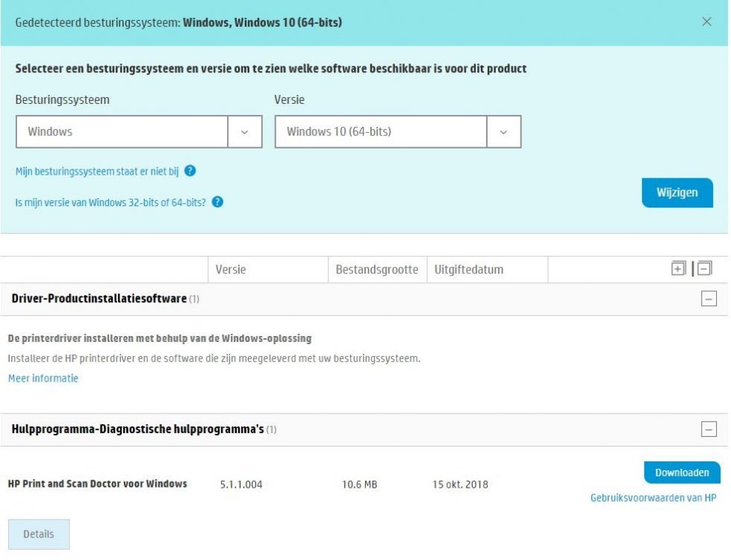This screenshot has width=731, height=560.
Task: Click the Wijzigen button
Action: [677, 193]
